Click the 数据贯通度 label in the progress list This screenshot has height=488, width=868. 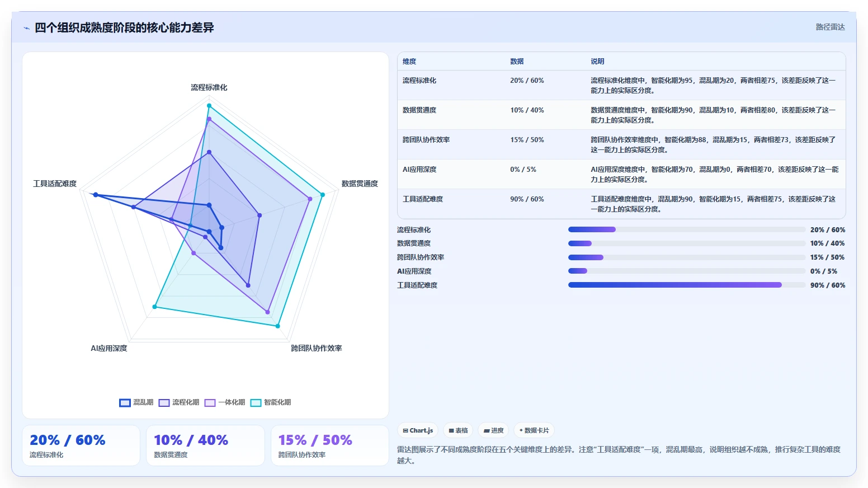414,243
